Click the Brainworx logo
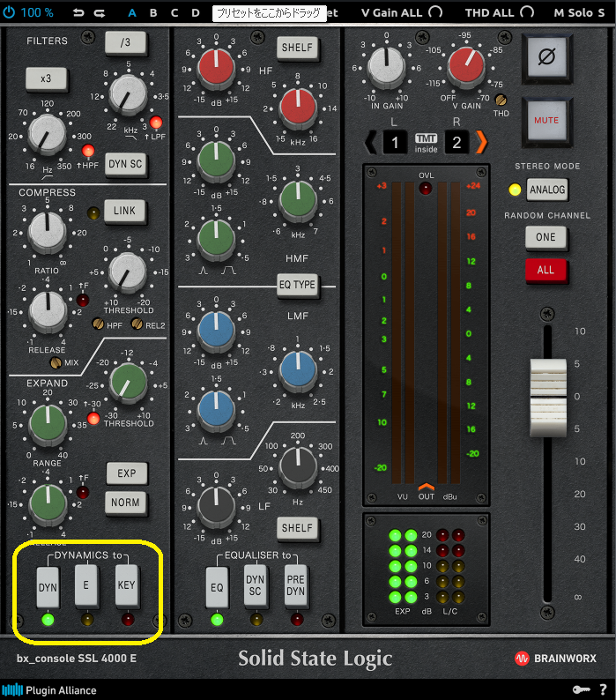The height and width of the screenshot is (700, 616). (x=555, y=659)
